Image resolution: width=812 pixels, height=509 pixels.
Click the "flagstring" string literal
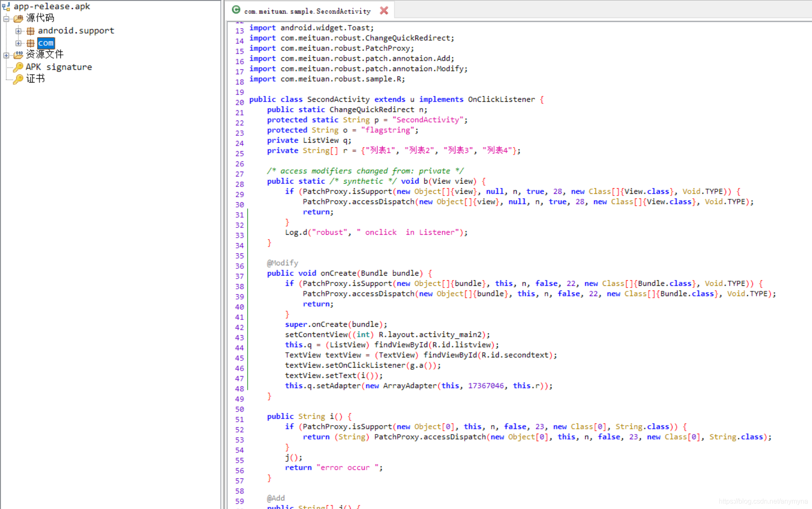pos(388,130)
